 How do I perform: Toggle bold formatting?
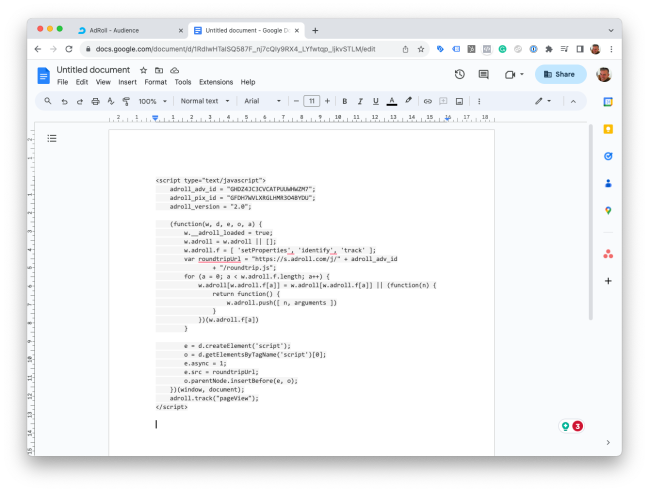pyautogui.click(x=344, y=101)
